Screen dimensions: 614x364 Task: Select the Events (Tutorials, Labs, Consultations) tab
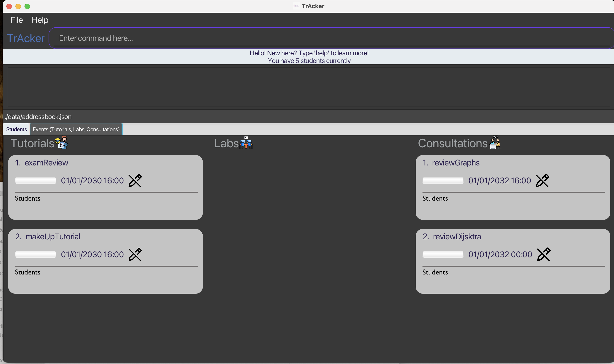pyautogui.click(x=76, y=129)
